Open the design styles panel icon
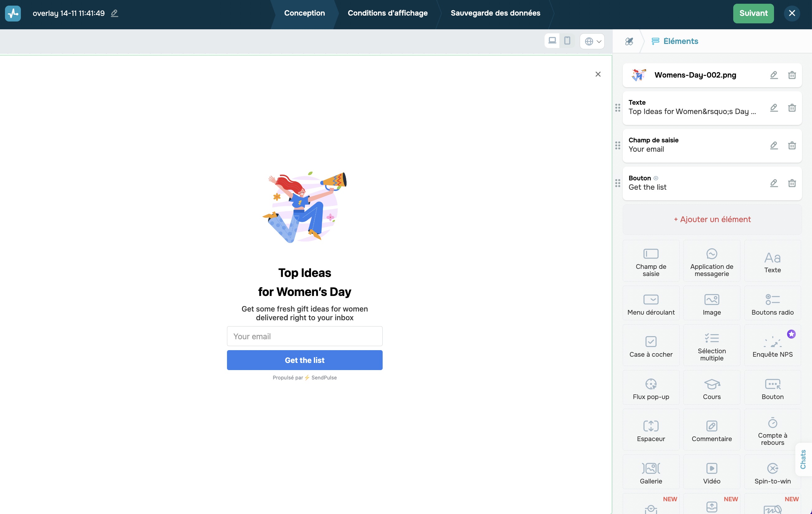 [x=629, y=41]
